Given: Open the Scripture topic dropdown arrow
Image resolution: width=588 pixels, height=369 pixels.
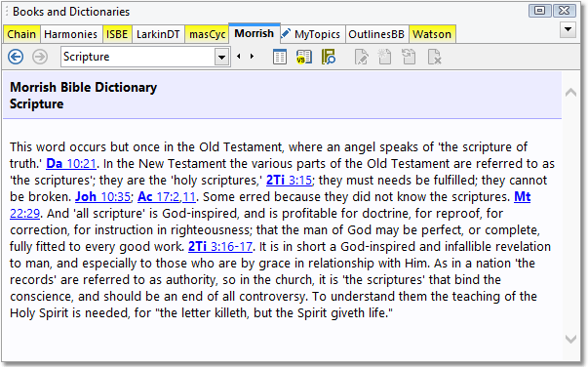Looking at the screenshot, I should coord(222,57).
